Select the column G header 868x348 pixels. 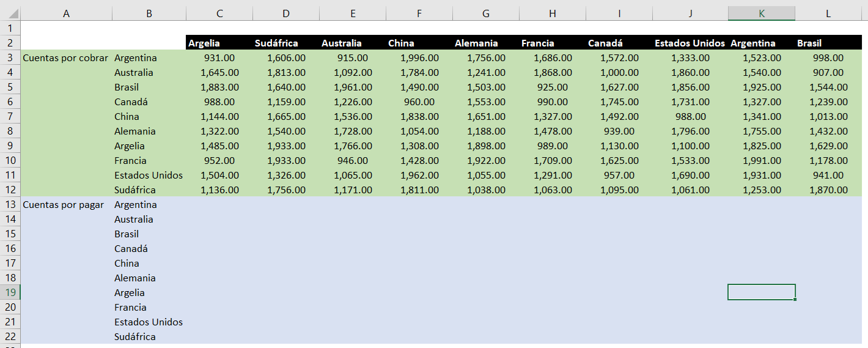[x=486, y=13]
